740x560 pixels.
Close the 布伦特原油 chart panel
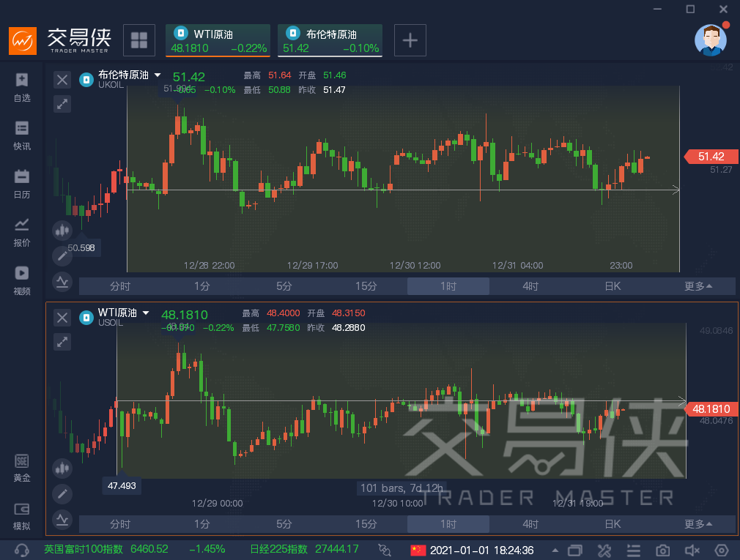[62, 80]
